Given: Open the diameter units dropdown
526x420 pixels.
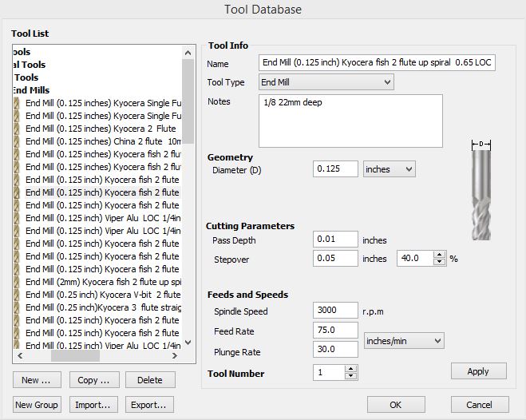Looking at the screenshot, I should pos(389,169).
